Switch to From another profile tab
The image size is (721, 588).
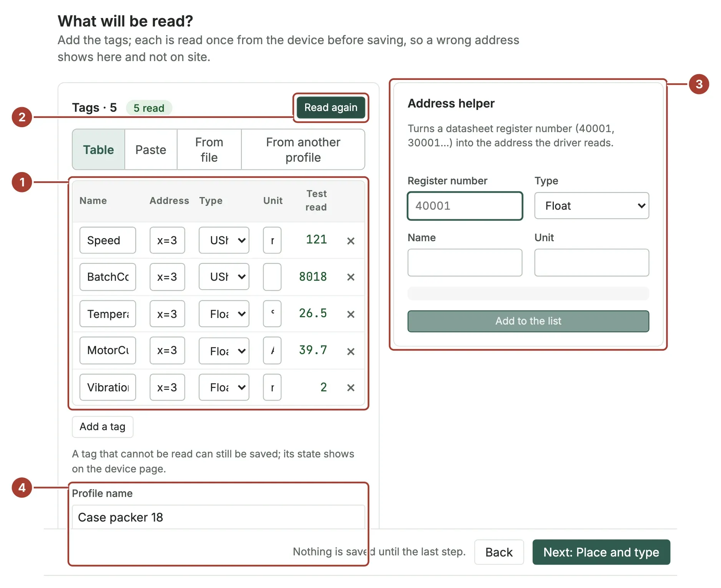pos(303,149)
